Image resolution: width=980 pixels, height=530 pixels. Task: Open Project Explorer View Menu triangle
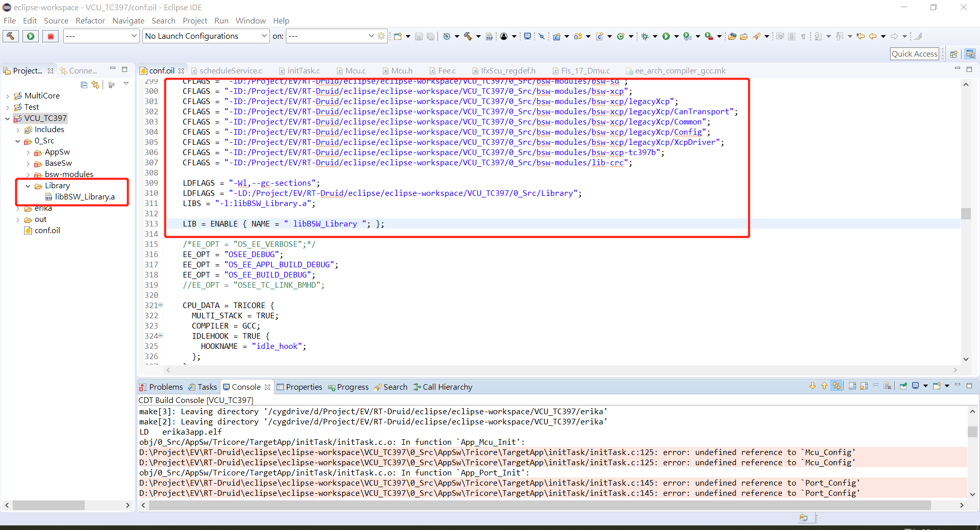coord(126,84)
